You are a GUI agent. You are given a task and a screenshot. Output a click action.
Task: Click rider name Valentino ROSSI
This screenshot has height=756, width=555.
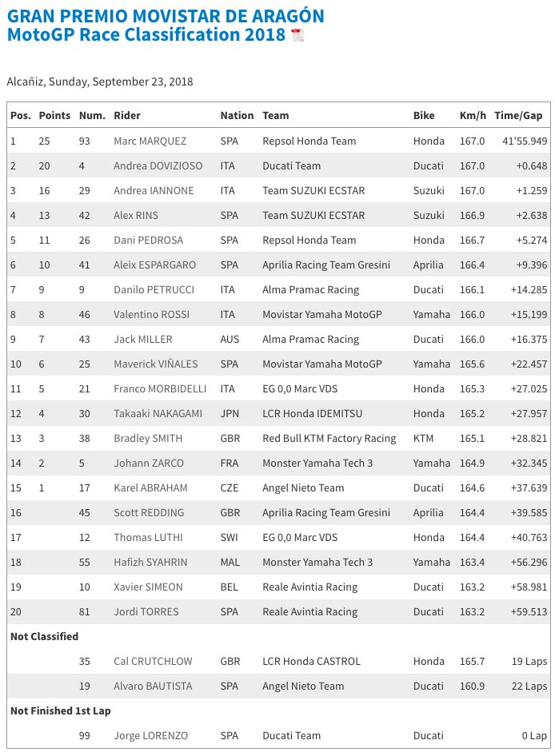[150, 315]
